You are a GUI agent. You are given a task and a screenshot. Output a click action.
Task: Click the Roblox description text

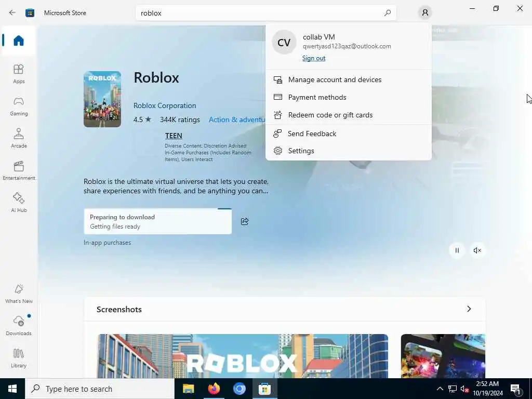tap(176, 187)
